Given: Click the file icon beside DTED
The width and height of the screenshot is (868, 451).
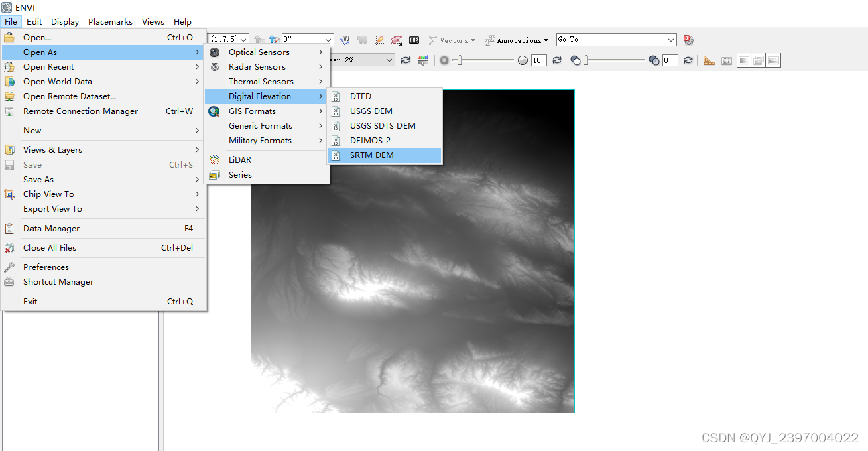Looking at the screenshot, I should [336, 96].
